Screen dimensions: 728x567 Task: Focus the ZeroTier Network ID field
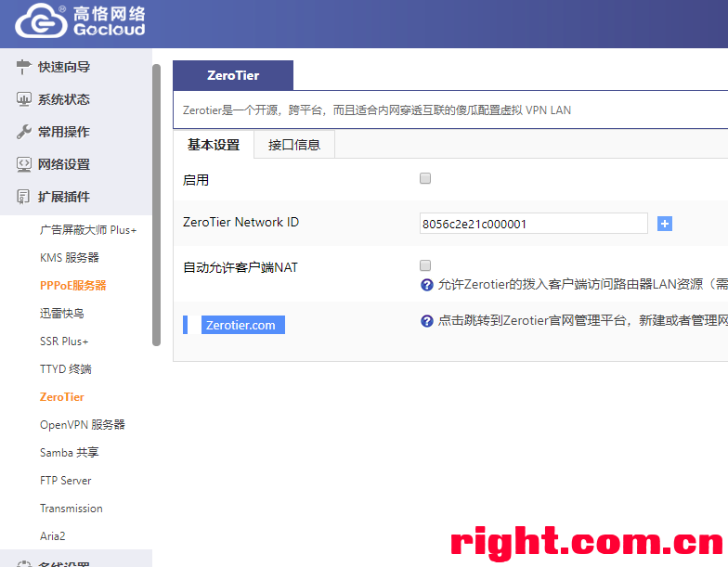533,224
